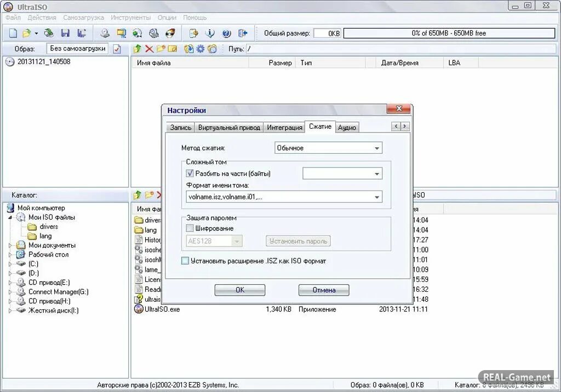The width and height of the screenshot is (561, 392).
Task: Click the Help question mark icon
Action: pyautogui.click(x=226, y=33)
